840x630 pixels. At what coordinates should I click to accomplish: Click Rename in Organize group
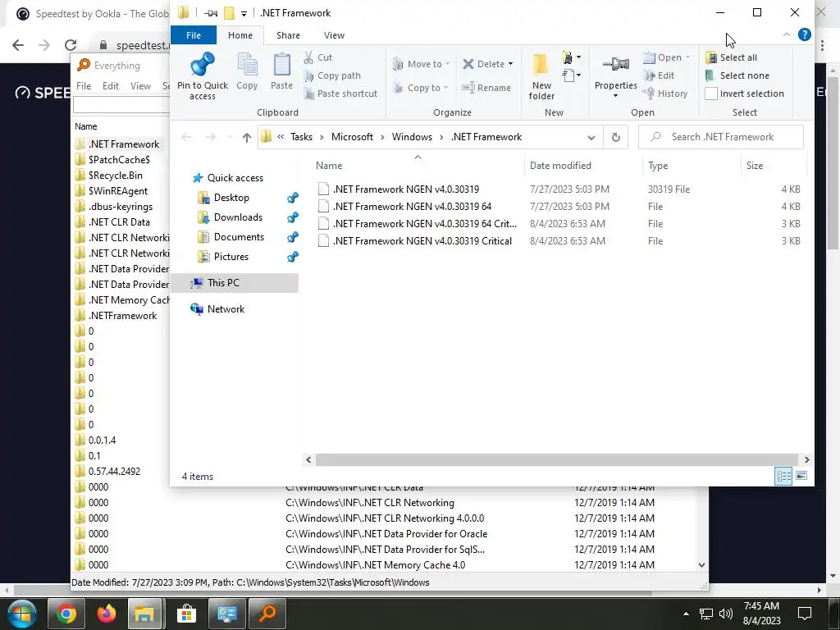click(486, 88)
